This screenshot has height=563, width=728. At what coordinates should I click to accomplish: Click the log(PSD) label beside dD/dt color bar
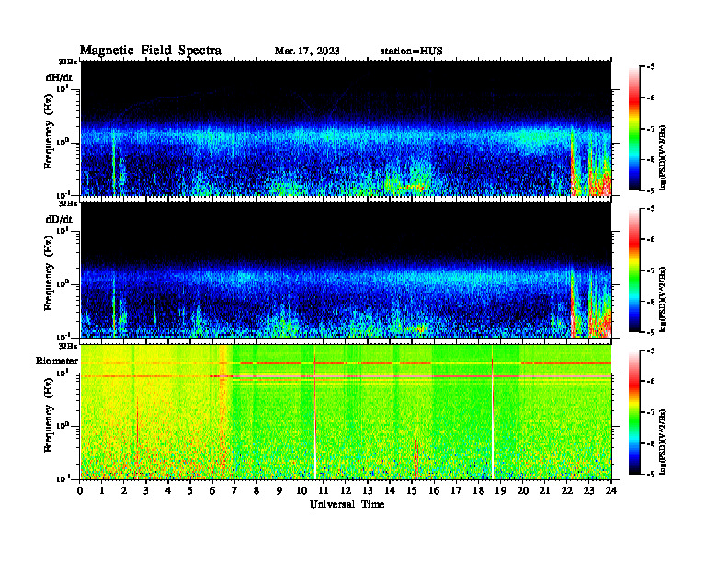(x=663, y=299)
